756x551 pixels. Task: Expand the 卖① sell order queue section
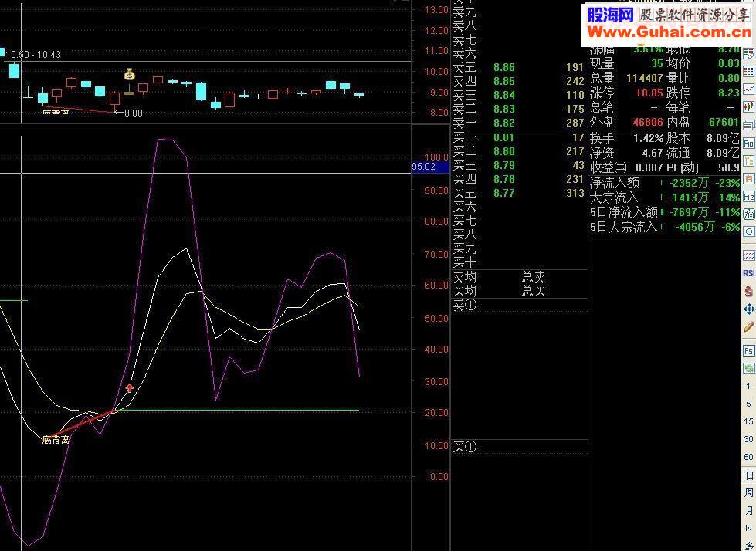tap(465, 305)
